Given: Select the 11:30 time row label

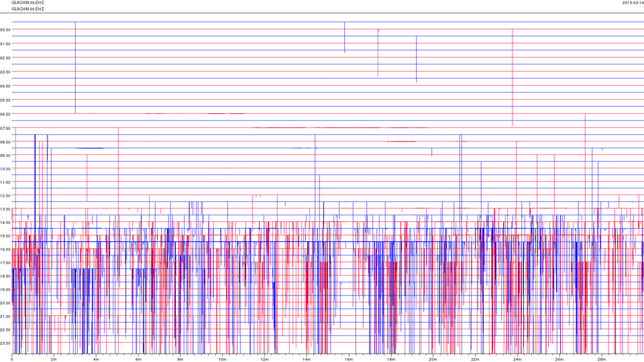Looking at the screenshot, I should (x=5, y=182).
